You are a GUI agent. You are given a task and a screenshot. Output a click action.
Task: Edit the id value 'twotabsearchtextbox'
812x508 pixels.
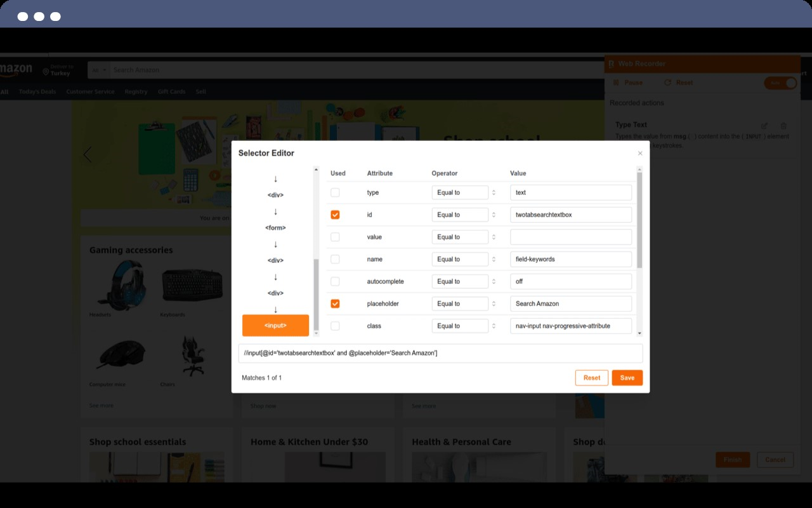(571, 215)
